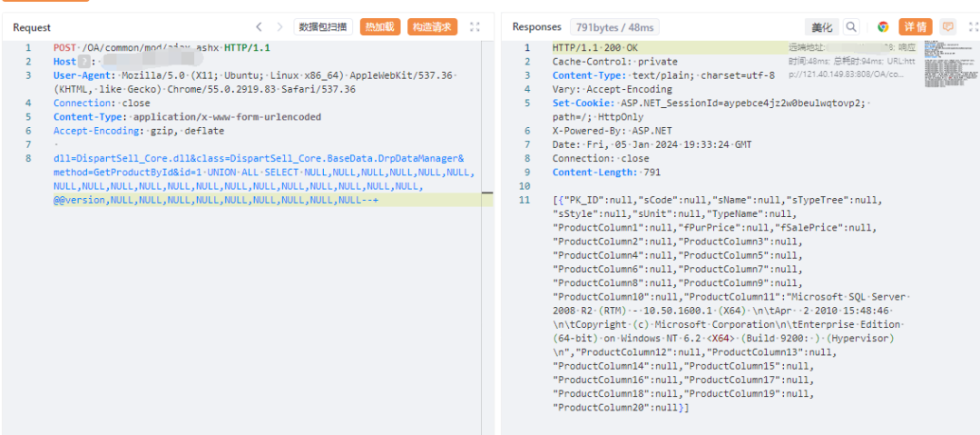This screenshot has height=435, width=980.
Task: Click response Content-Type text/plain line
Action: pos(663,75)
